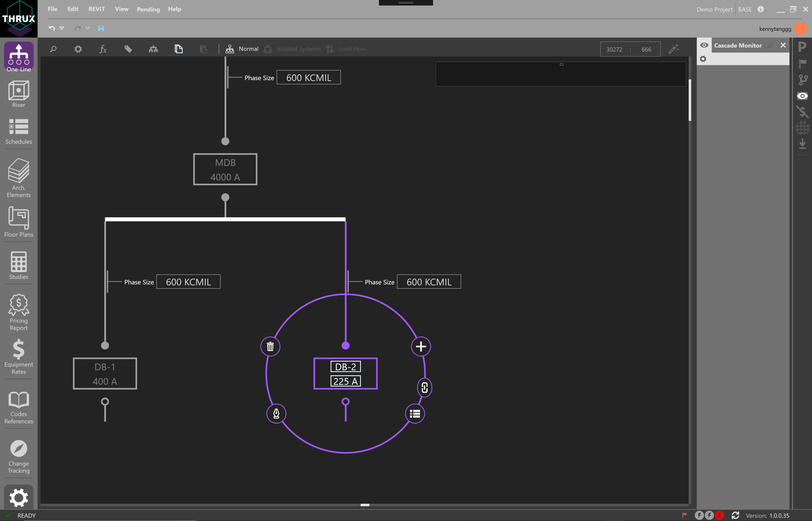The width and height of the screenshot is (812, 521).
Task: Open the Pending menu
Action: (x=148, y=9)
